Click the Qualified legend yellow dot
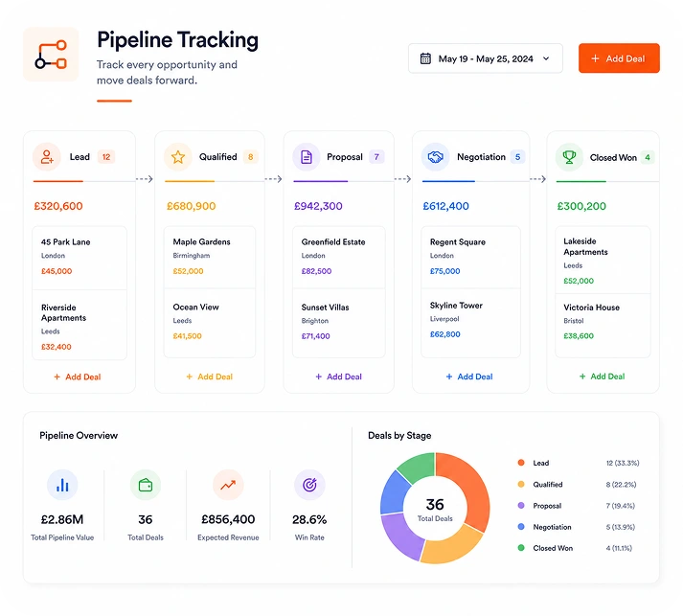The height and width of the screenshot is (616, 683). [521, 484]
